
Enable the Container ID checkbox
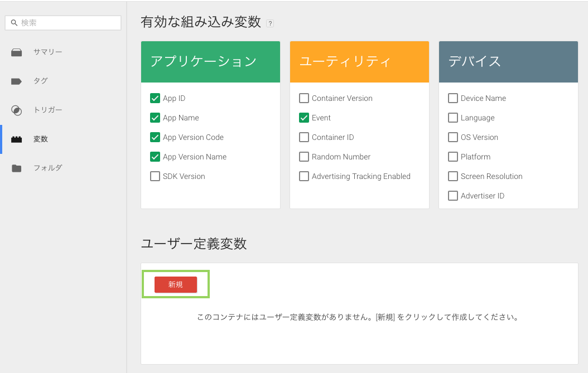(x=303, y=137)
